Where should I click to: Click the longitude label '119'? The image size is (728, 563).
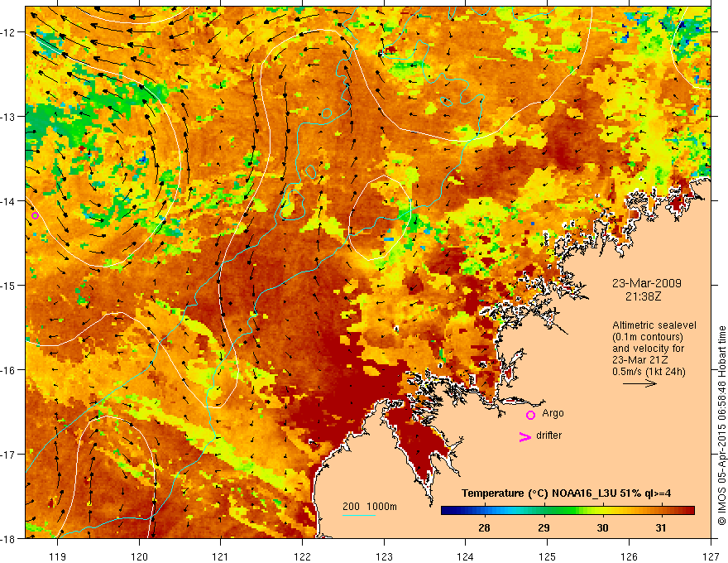pos(58,556)
